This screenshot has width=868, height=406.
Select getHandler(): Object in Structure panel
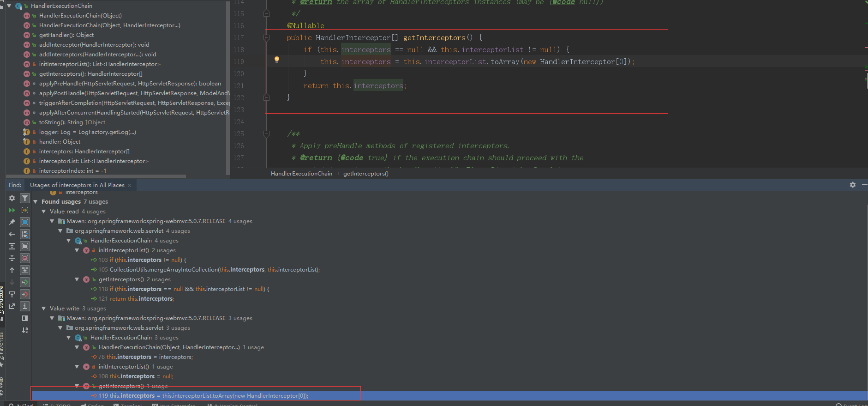pos(66,35)
